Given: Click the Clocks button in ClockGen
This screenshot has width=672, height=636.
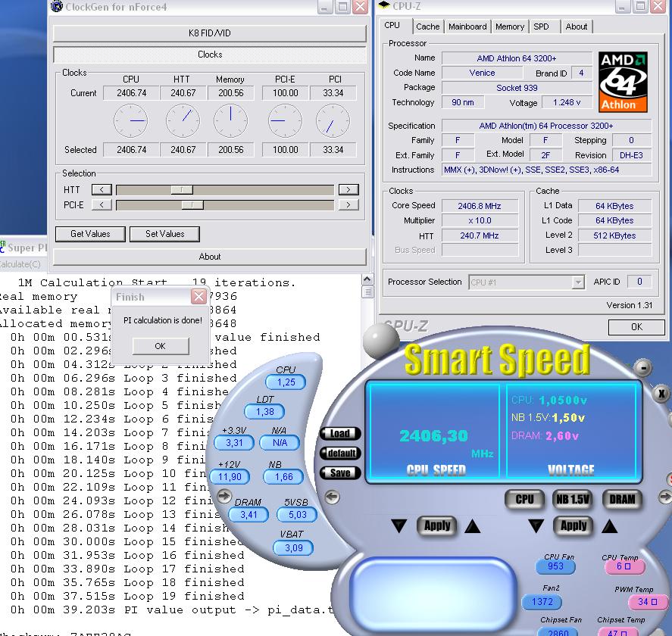Looking at the screenshot, I should point(210,55).
